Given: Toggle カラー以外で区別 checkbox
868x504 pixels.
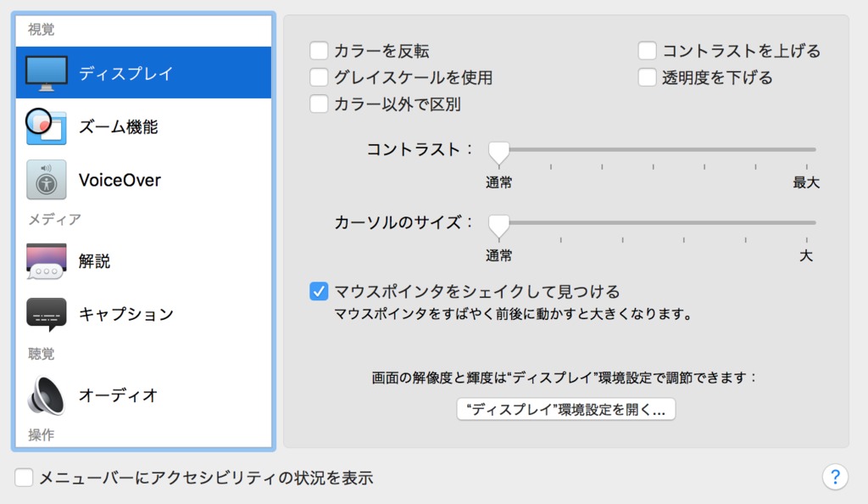Looking at the screenshot, I should [x=319, y=104].
